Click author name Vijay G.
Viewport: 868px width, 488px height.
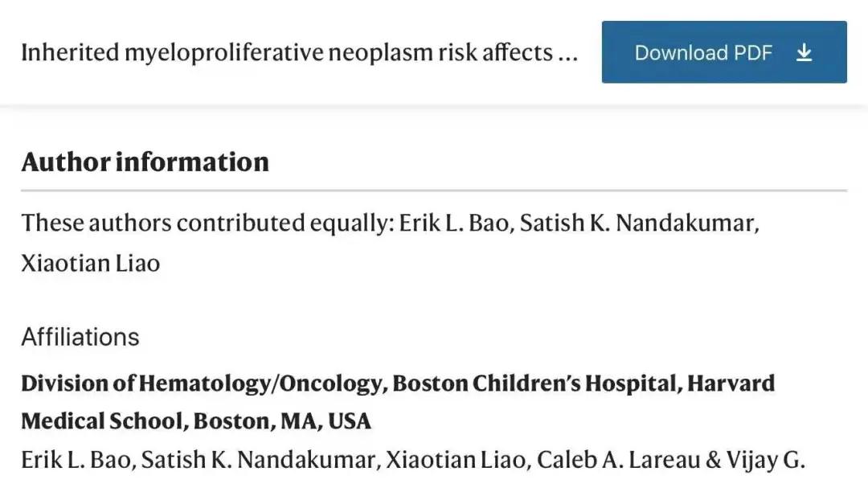coord(765,460)
